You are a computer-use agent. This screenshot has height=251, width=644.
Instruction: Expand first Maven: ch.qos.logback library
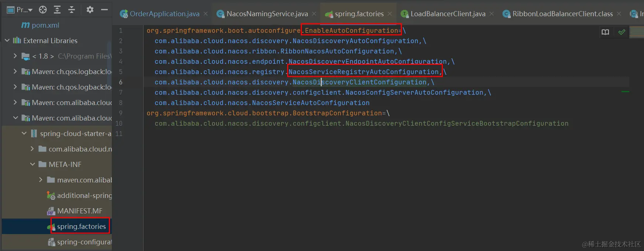(15, 72)
